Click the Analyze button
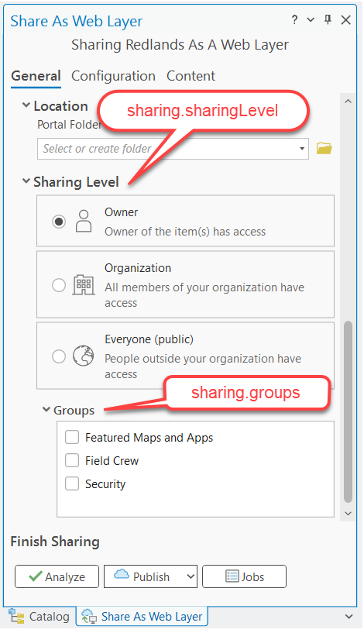 (x=57, y=576)
